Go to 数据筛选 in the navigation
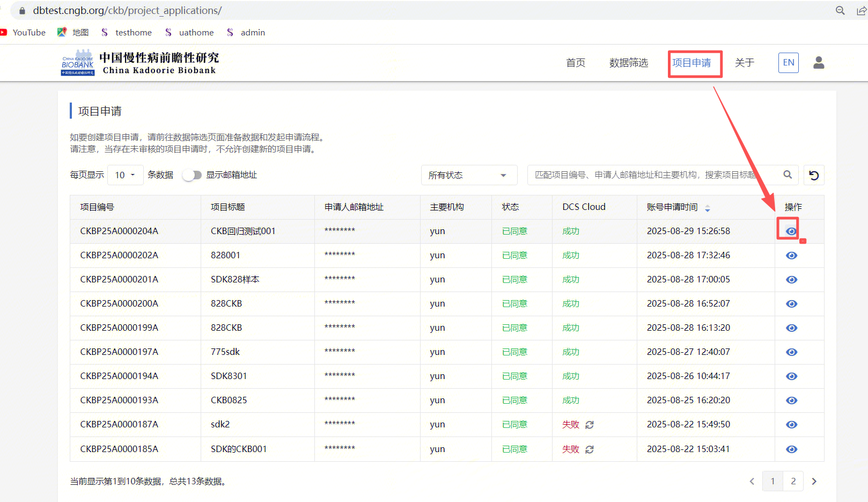The height and width of the screenshot is (502, 868). 628,63
